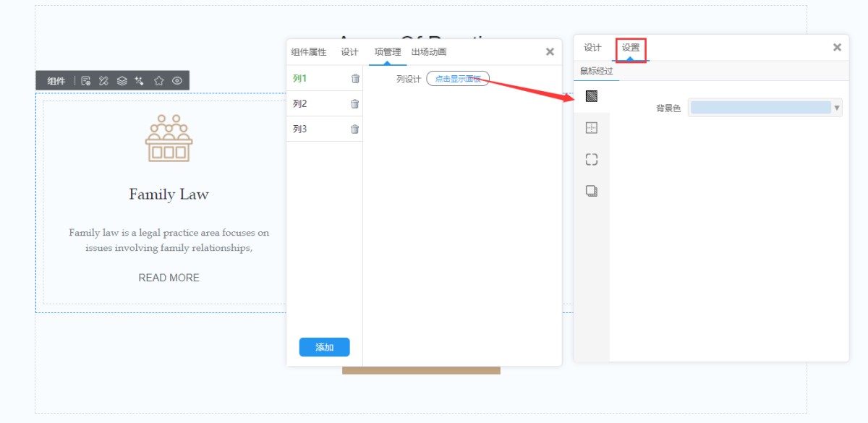Click the blue 添加 button
868x423 pixels.
324,347
